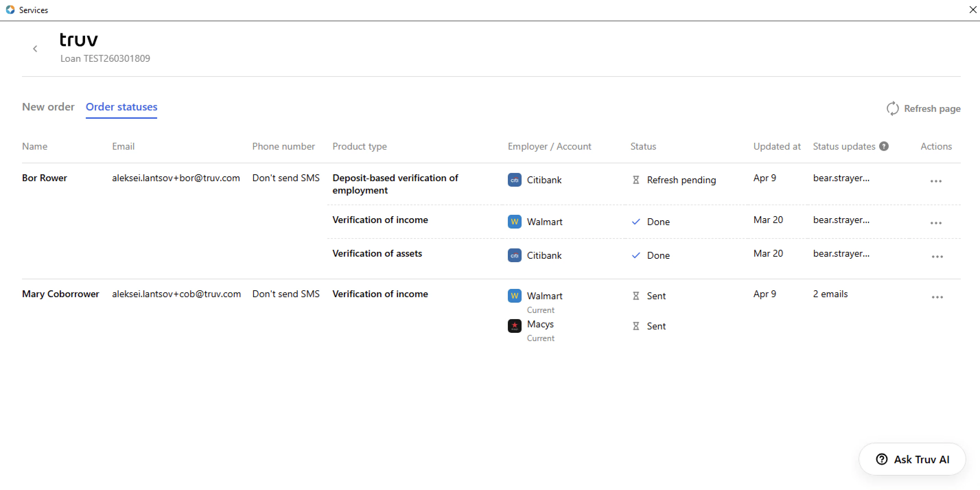Click the Walmart icon in Mary Coborrower's row

point(514,295)
